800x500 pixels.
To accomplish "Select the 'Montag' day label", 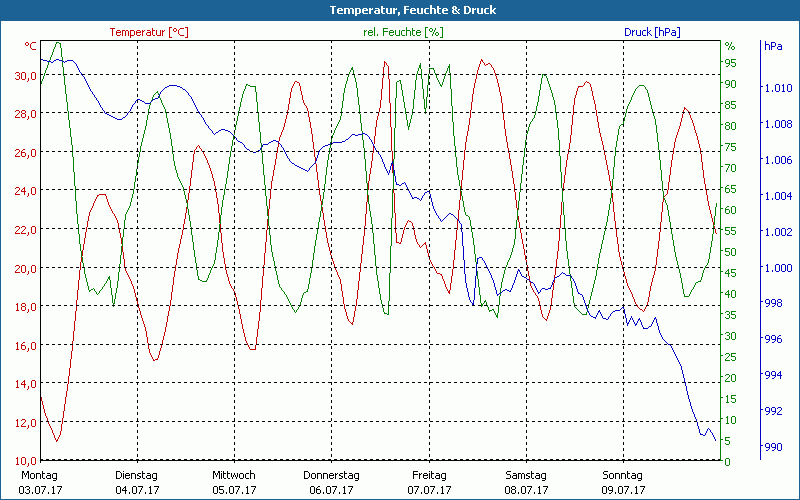I will tap(40, 475).
